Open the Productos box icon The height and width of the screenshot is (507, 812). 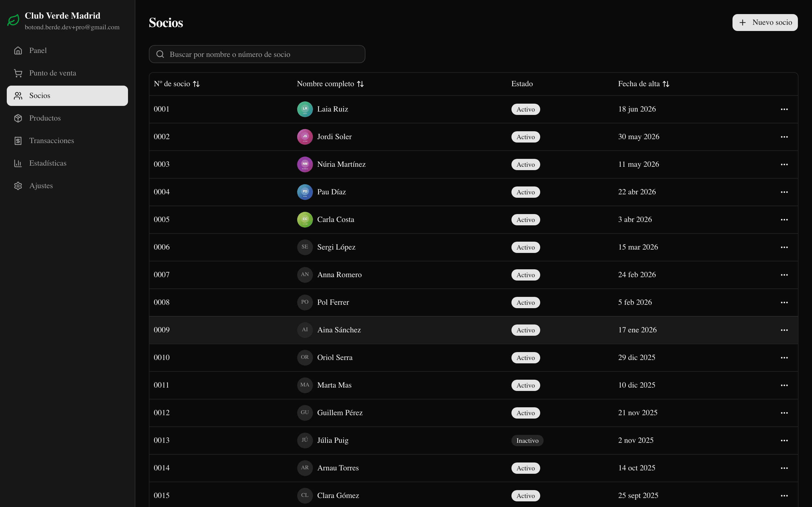click(18, 118)
